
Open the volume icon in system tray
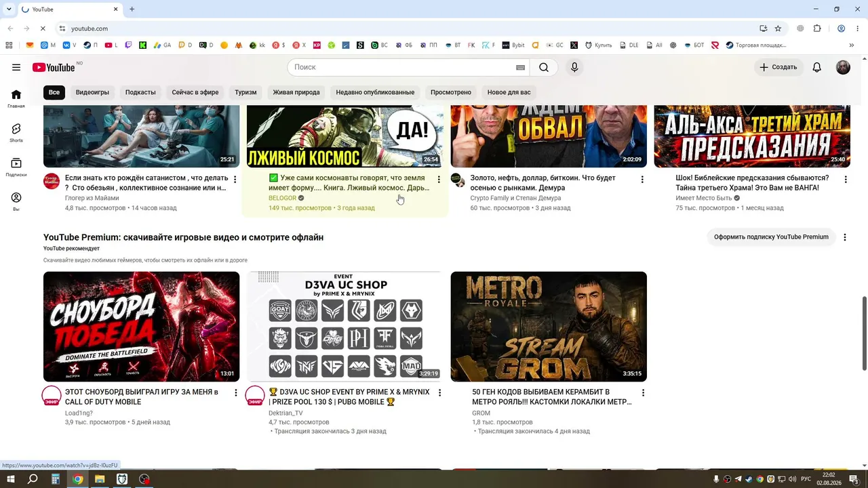pyautogui.click(x=791, y=479)
